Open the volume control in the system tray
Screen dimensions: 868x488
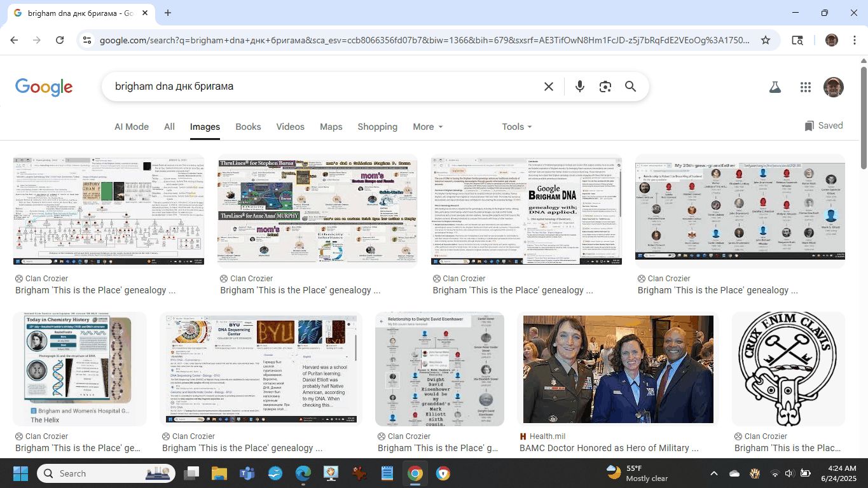[789, 473]
